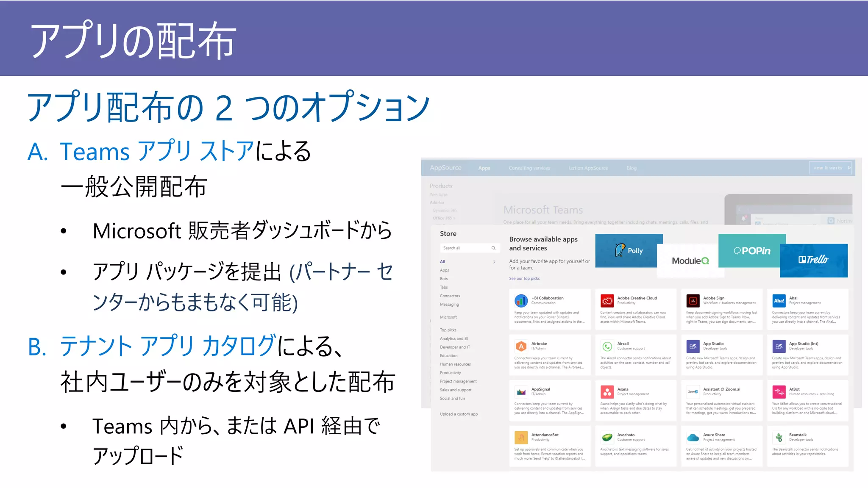Show Top picks category
This screenshot has height=488, width=868.
[x=448, y=330]
